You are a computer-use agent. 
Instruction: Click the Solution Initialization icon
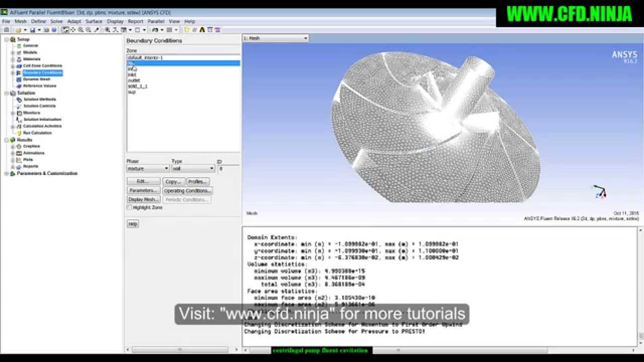pyautogui.click(x=19, y=120)
